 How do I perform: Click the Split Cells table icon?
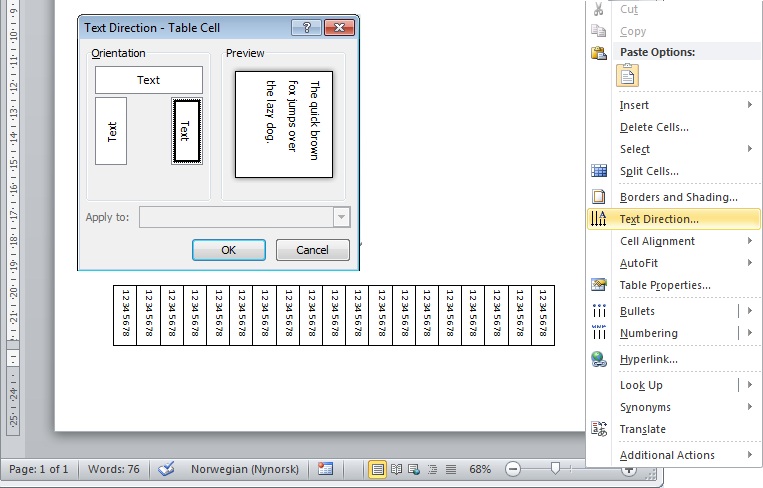pyautogui.click(x=599, y=171)
